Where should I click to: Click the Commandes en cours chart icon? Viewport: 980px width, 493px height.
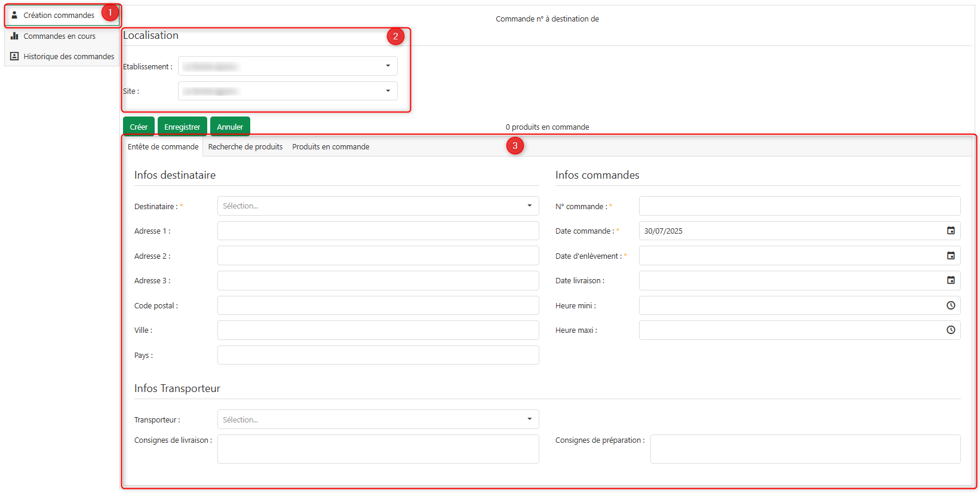point(14,36)
